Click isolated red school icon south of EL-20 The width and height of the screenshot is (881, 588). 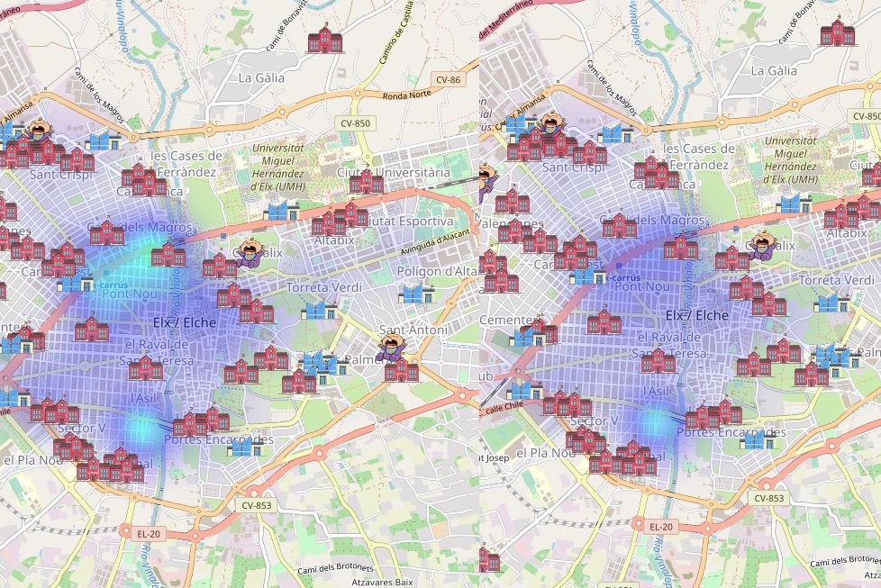click(x=489, y=559)
